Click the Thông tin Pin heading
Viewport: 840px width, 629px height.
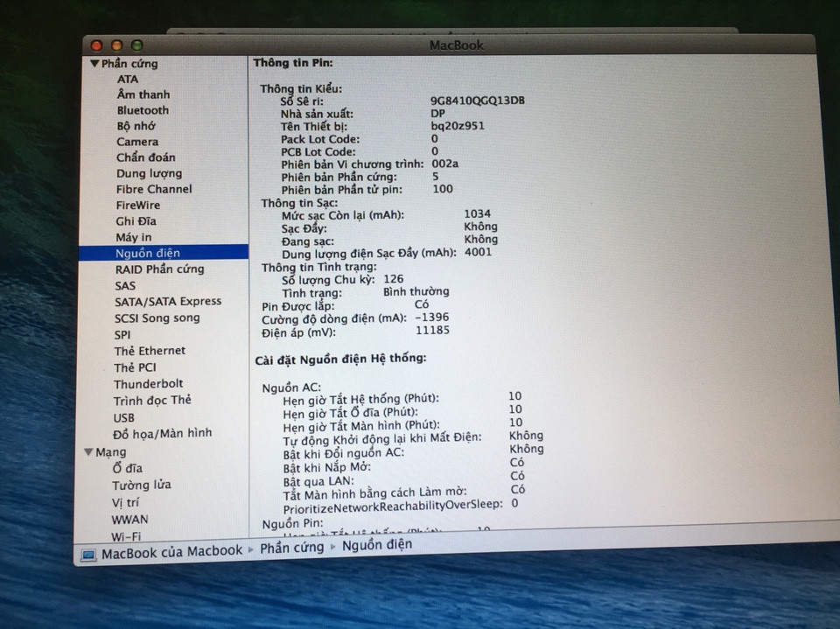point(293,63)
